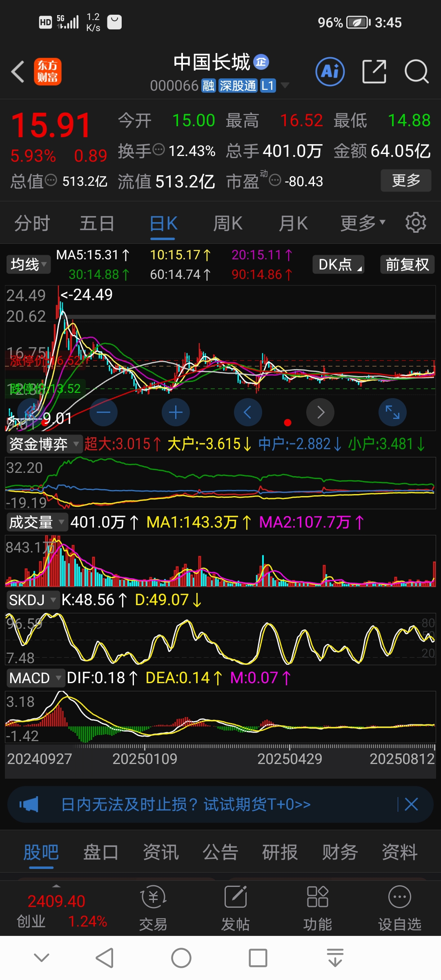
Task: Open the 均线 indicator dropdown
Action: coord(28,264)
